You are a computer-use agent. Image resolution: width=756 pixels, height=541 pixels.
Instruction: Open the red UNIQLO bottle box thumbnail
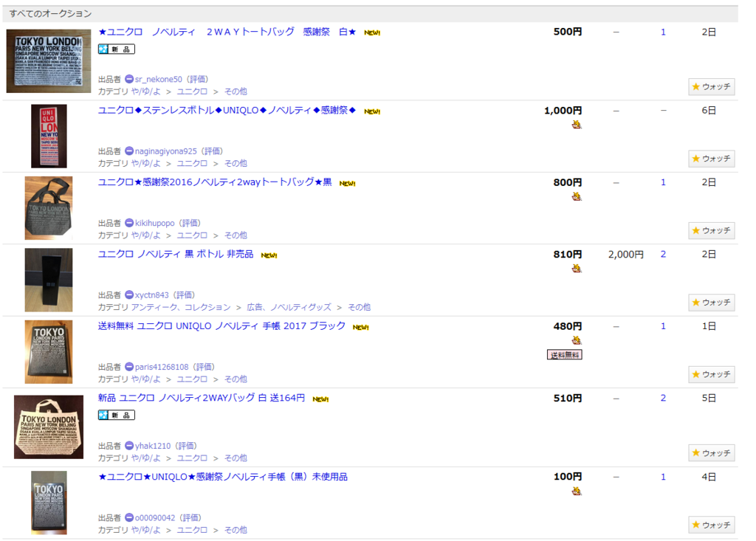(x=49, y=136)
